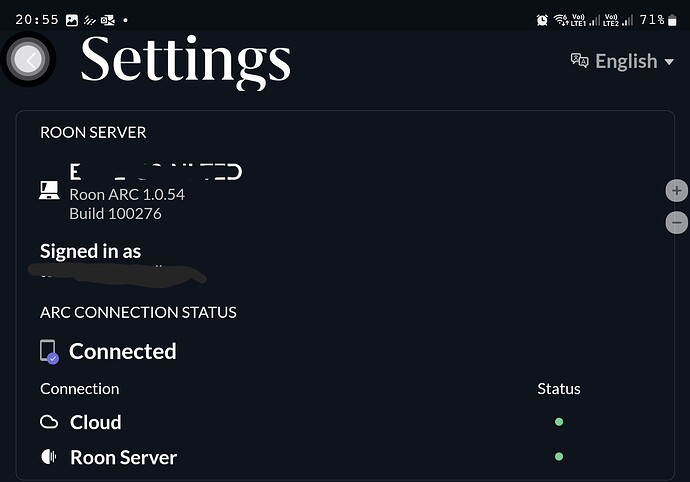Image resolution: width=690 pixels, height=482 pixels.
Task: Click the Signed in as label
Action: click(x=90, y=251)
